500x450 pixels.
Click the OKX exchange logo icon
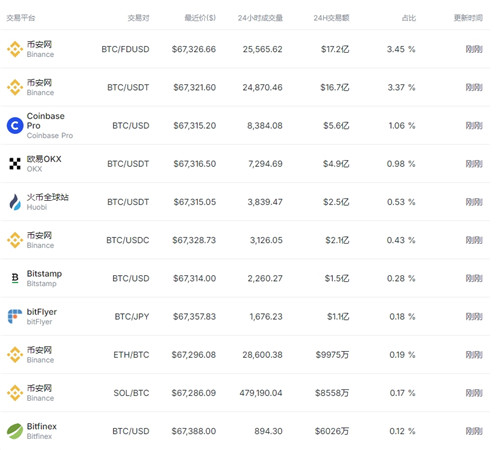coord(15,164)
